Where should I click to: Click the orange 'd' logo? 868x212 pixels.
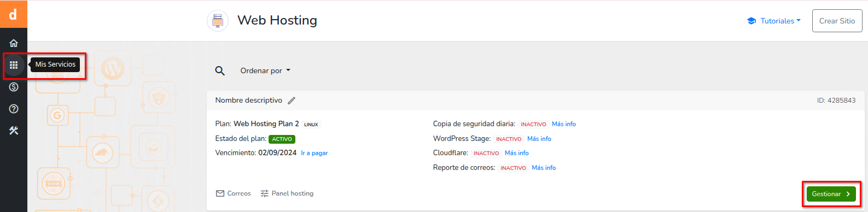coord(13,14)
